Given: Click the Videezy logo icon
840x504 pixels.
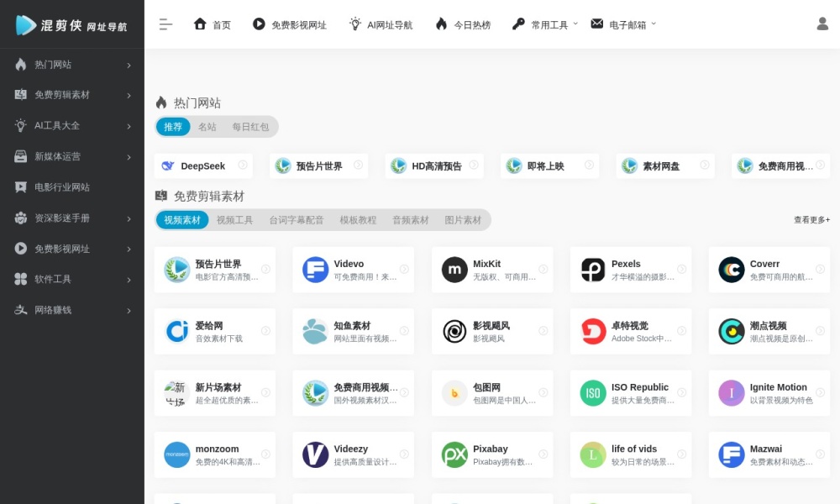Looking at the screenshot, I should coord(316,454).
